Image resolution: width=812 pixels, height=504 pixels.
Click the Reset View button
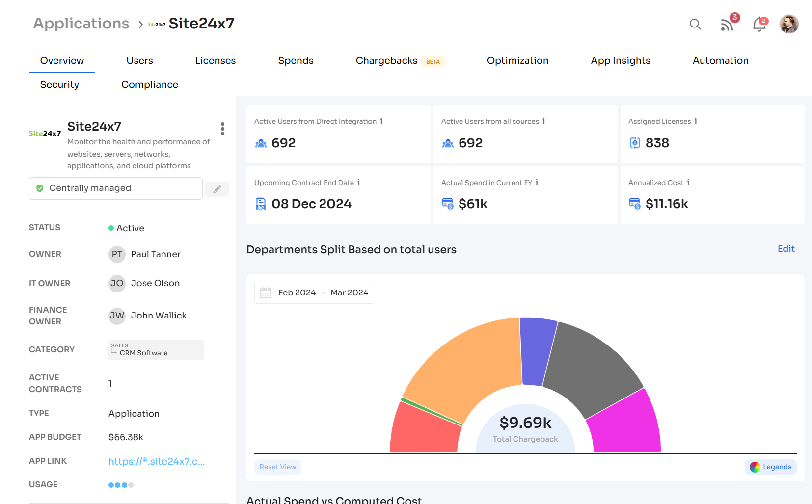278,467
